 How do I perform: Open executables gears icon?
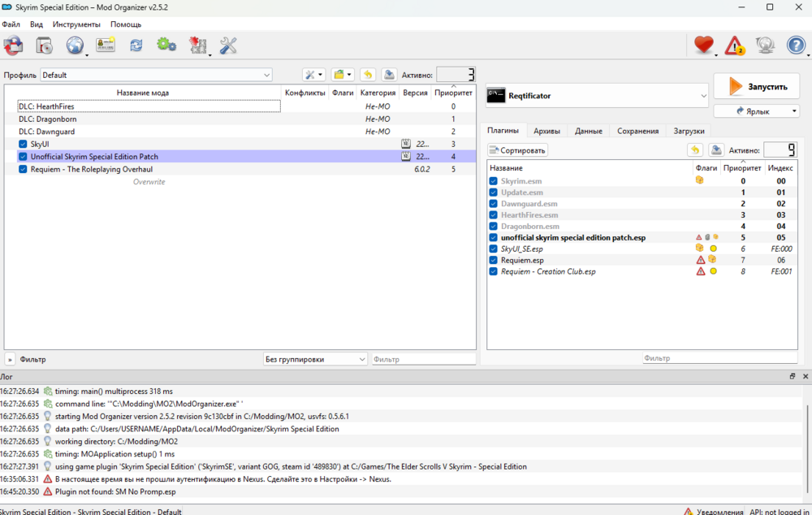tap(166, 45)
